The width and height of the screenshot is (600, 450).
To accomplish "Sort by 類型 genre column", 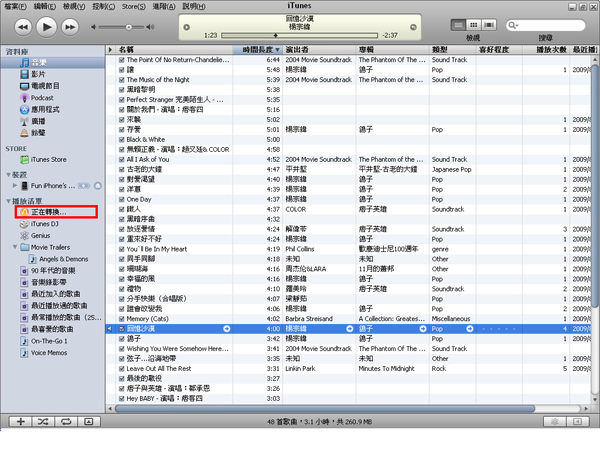I will coord(453,50).
